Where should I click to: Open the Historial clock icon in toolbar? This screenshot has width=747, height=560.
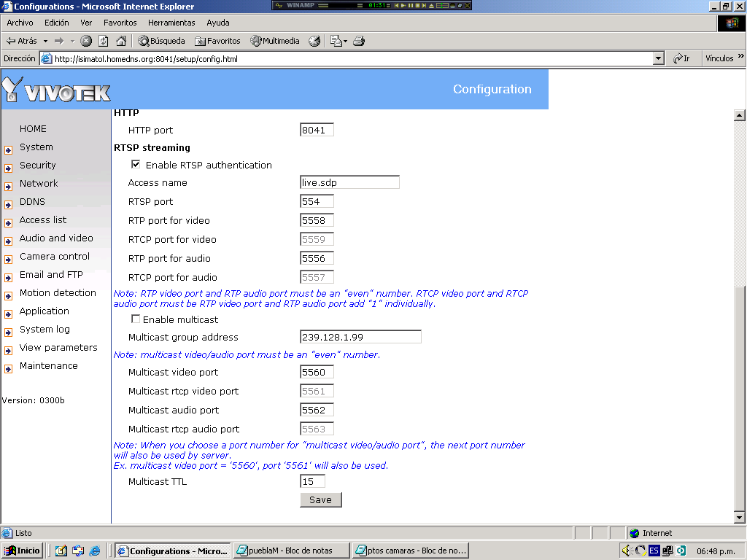pyautogui.click(x=314, y=41)
